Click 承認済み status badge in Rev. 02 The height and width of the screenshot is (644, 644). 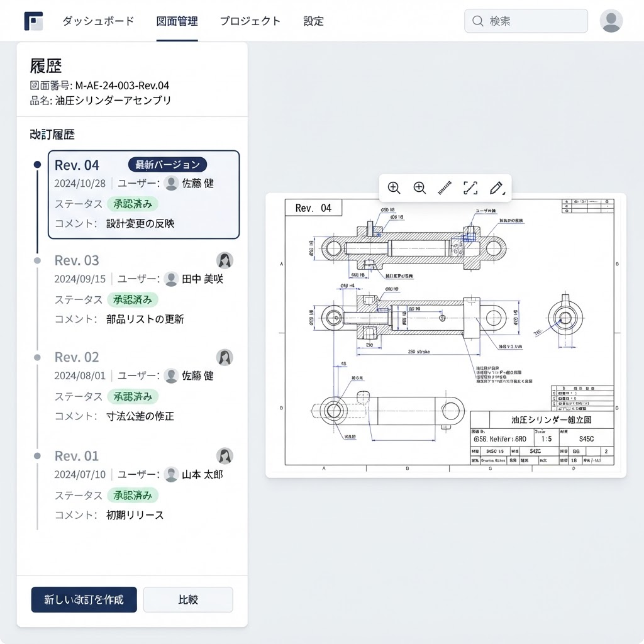click(x=133, y=397)
